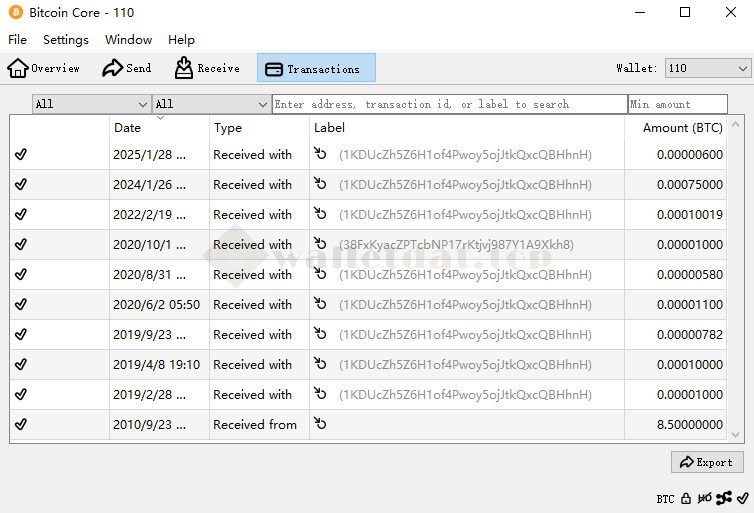
Task: Click the BTC display unit indicator
Action: click(x=665, y=498)
